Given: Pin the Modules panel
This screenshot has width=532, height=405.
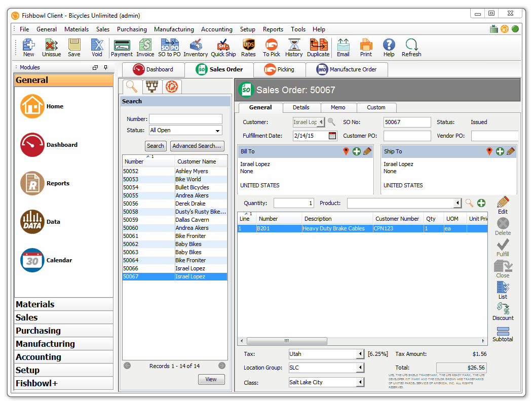Looking at the screenshot, I should pyautogui.click(x=106, y=67).
